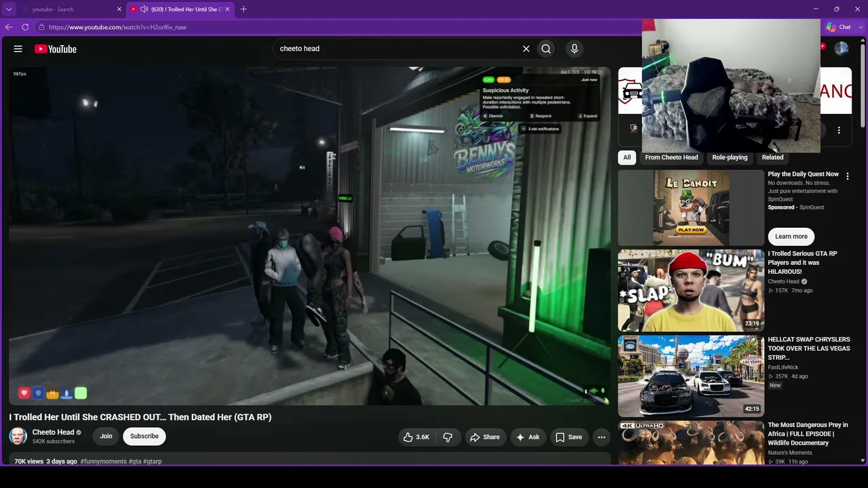Viewport: 868px width, 488px height.
Task: Select the 'All' filter chip
Action: pos(627,157)
